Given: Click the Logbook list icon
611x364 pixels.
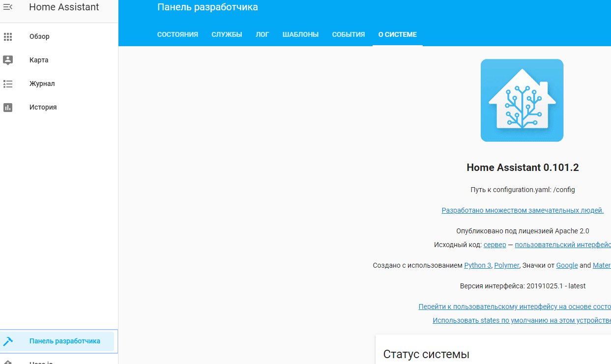Looking at the screenshot, I should pos(7,84).
